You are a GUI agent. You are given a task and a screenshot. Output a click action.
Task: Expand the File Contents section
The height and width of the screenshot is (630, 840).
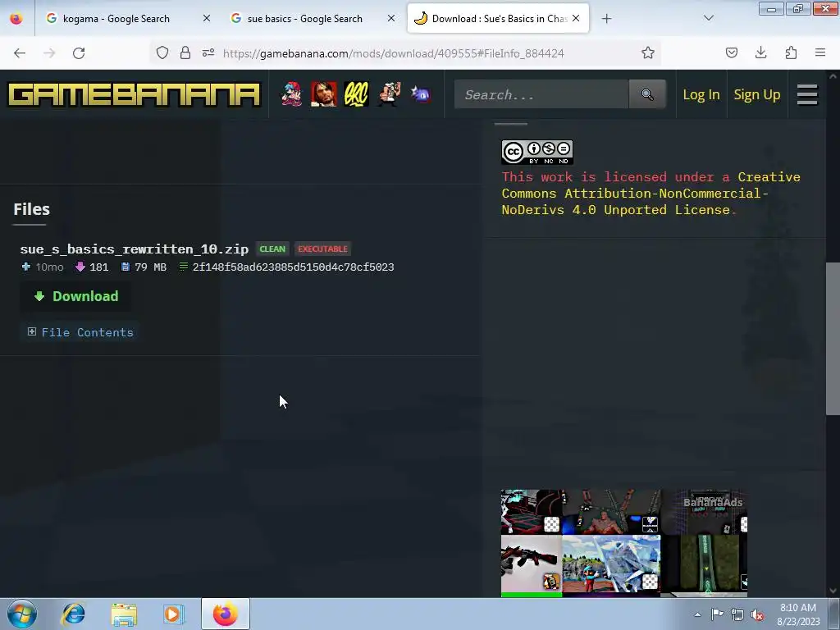[80, 332]
